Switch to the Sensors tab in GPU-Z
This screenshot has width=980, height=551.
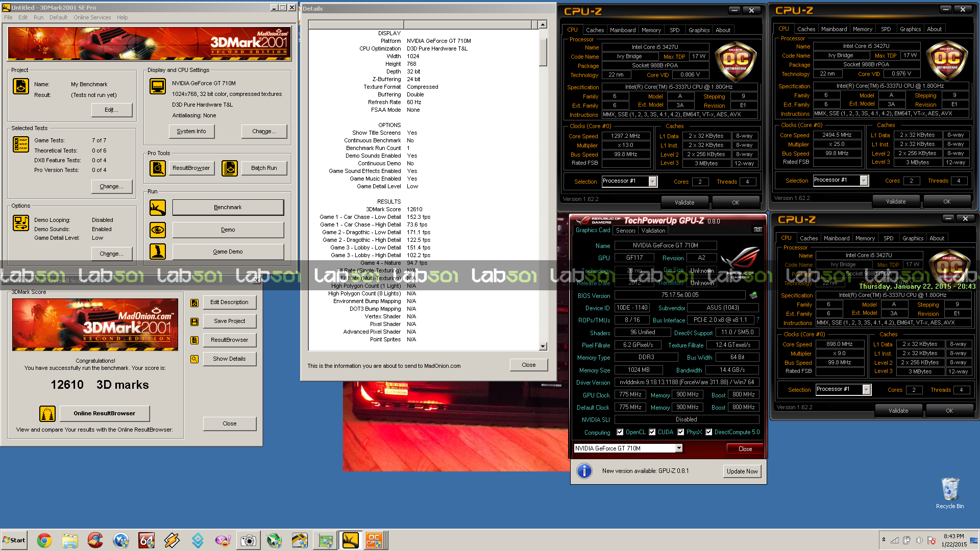tap(626, 231)
